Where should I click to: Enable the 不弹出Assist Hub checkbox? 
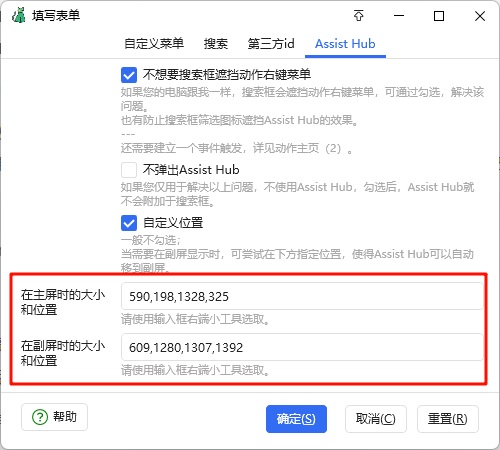pyautogui.click(x=129, y=170)
